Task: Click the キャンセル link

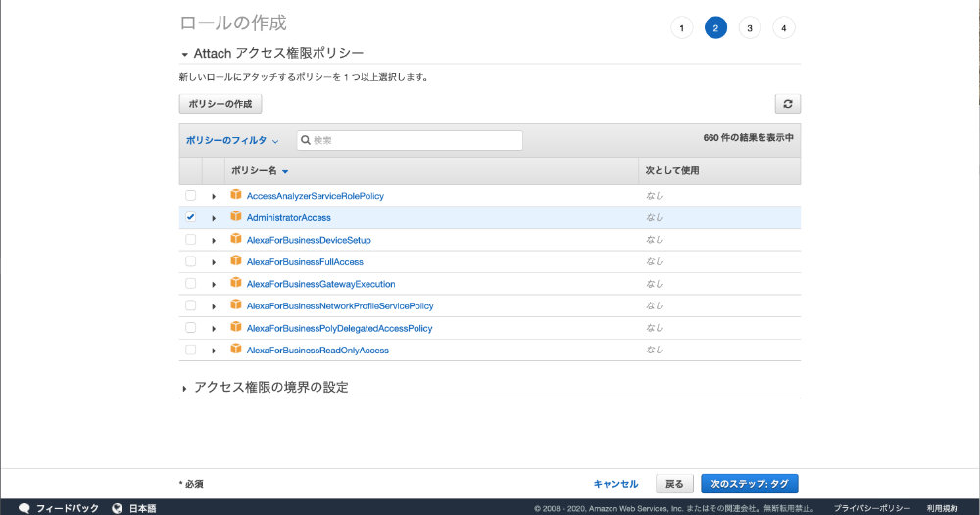Action: point(615,484)
